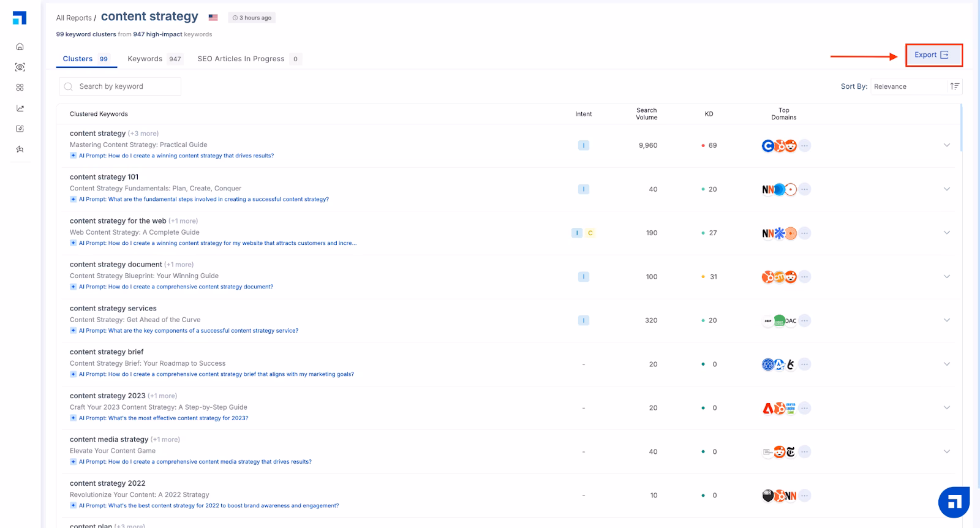Click the star icon in sidebar
Viewport: 980px width, 528px height.
[20, 149]
